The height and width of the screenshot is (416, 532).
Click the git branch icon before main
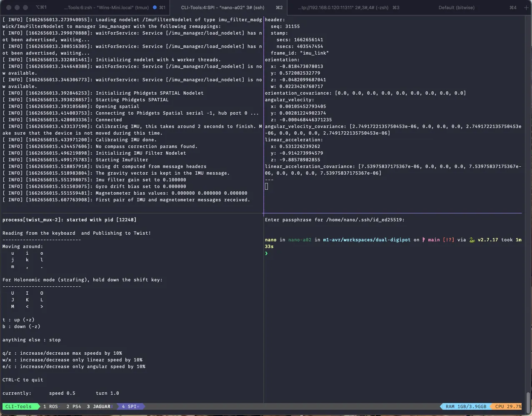click(x=424, y=240)
